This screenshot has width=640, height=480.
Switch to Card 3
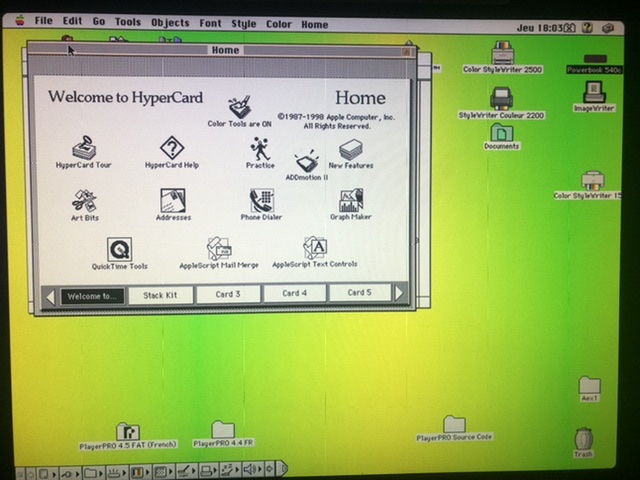click(x=228, y=294)
